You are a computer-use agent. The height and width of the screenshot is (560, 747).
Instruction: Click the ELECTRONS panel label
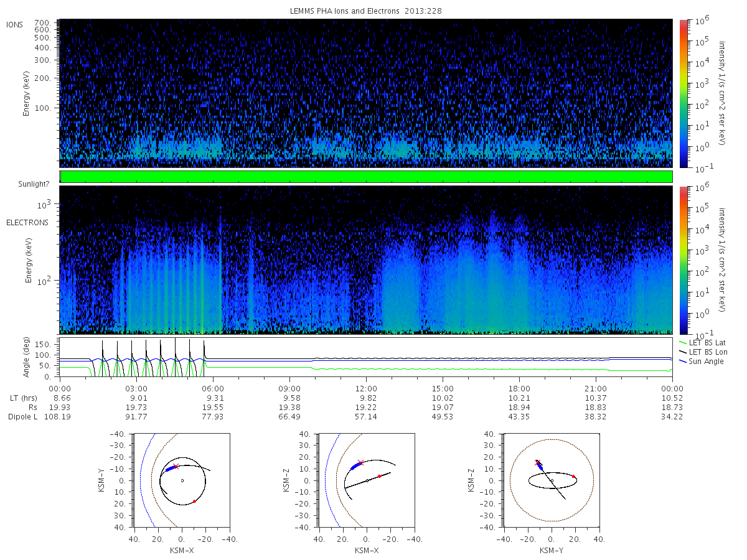tap(27, 222)
